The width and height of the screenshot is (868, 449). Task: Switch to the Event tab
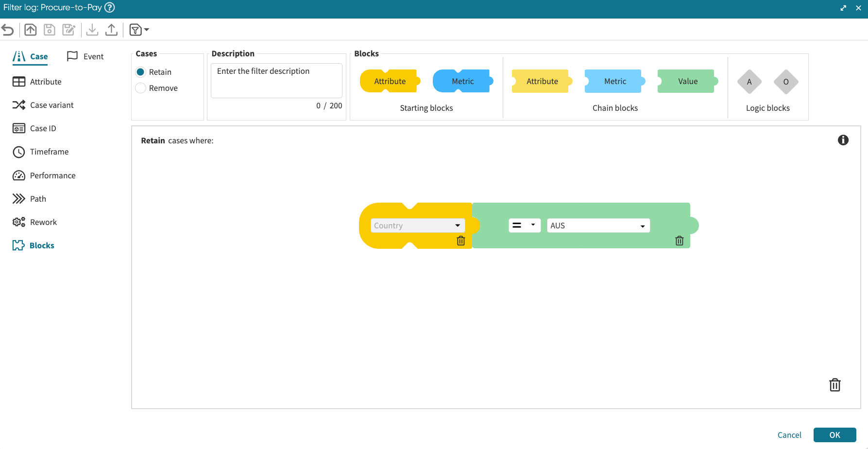coord(85,56)
